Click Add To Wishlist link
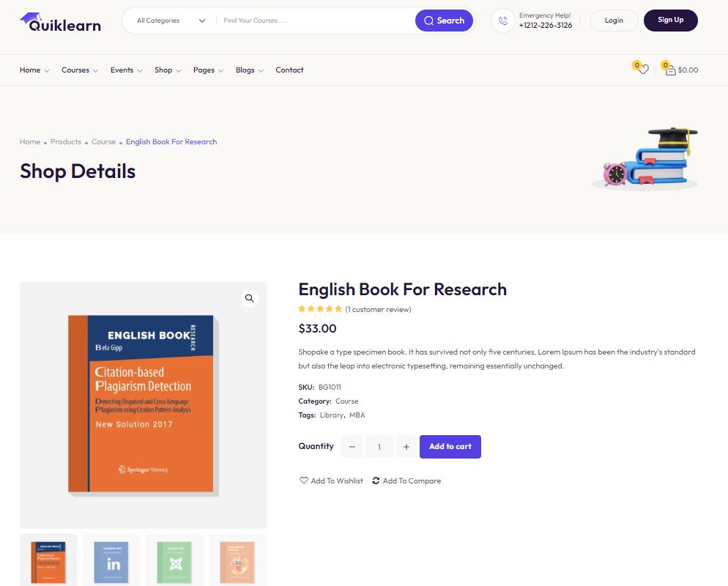 click(x=332, y=481)
